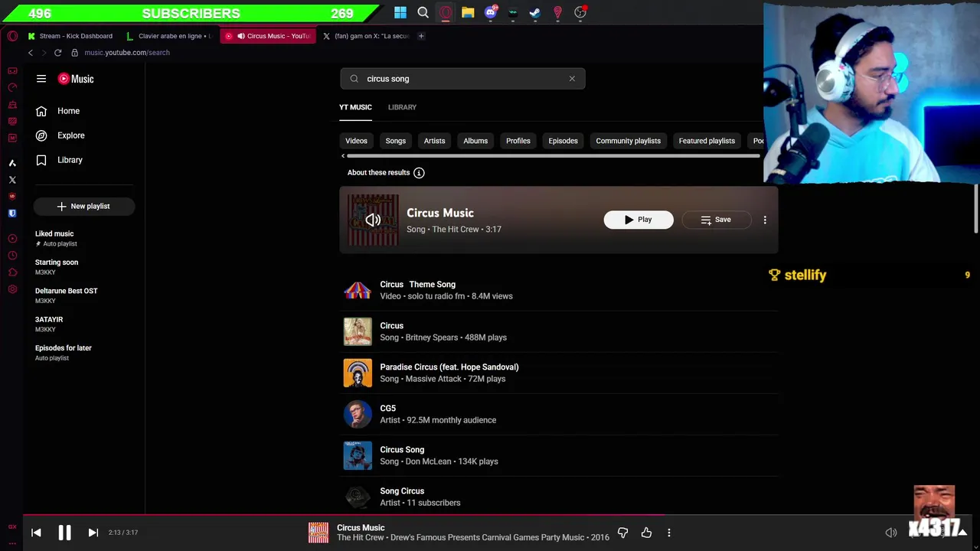980x551 pixels.
Task: Filter results by Songs
Action: (396, 141)
